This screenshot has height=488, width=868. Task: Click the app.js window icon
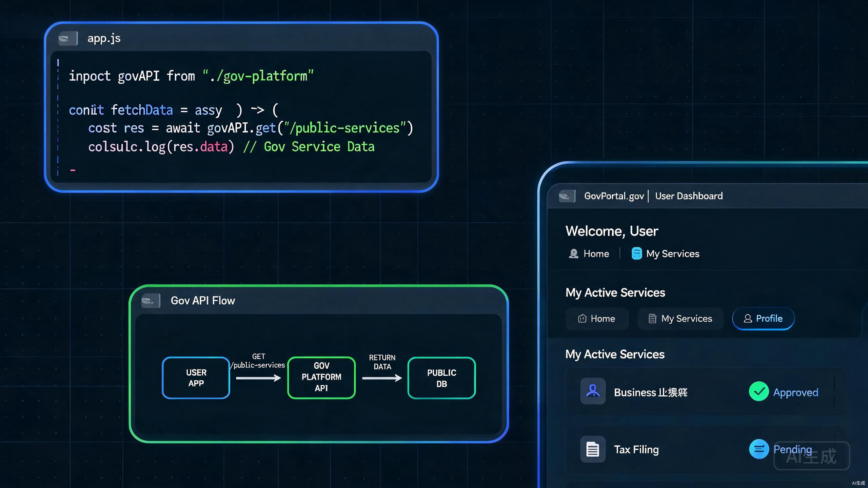point(68,39)
